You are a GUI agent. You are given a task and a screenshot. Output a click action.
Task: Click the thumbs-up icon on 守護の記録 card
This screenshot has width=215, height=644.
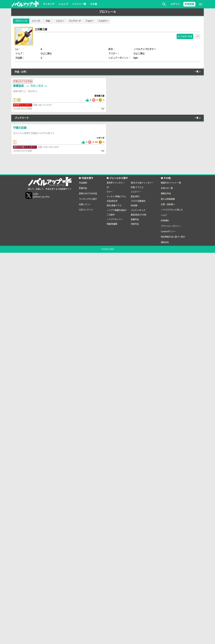point(83,142)
